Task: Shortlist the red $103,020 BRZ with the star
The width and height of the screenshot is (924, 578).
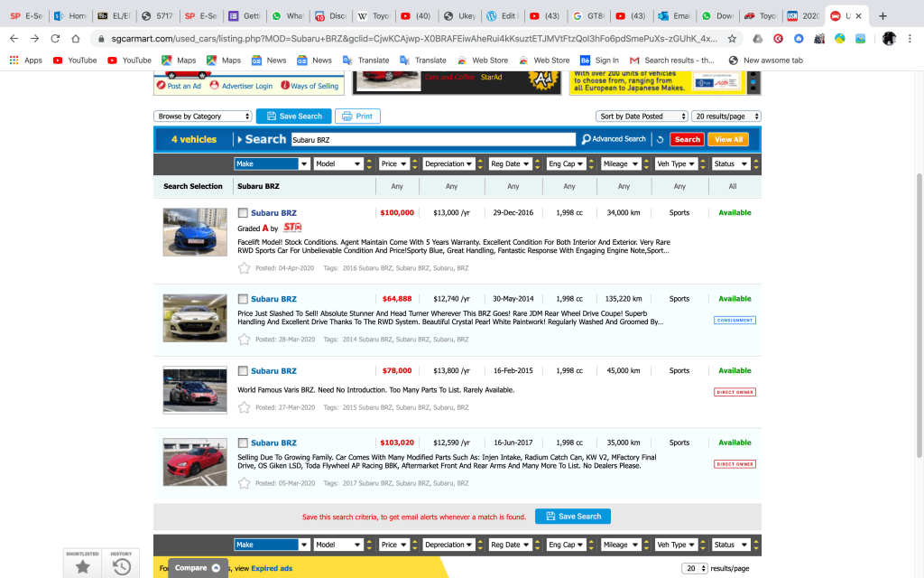Action: click(244, 483)
